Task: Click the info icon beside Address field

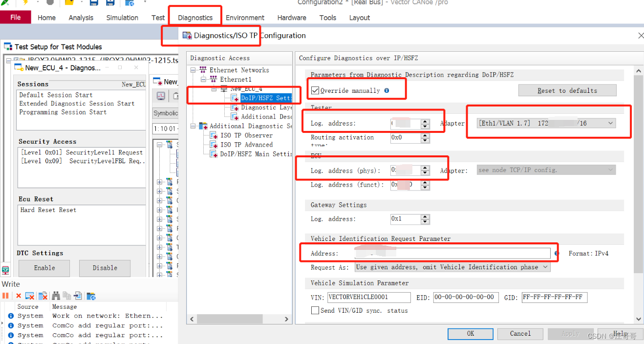Action: tap(557, 253)
